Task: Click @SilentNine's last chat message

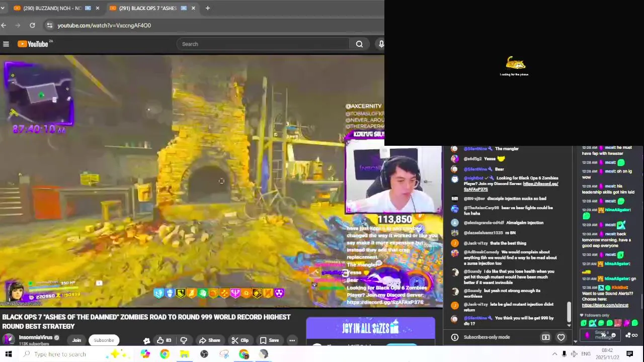Action: click(508, 320)
